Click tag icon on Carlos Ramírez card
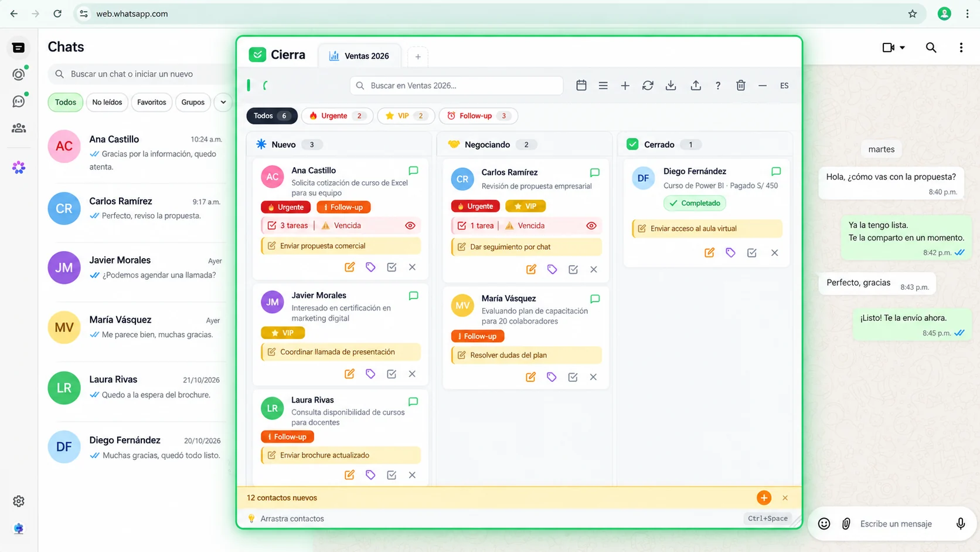 [x=552, y=269]
